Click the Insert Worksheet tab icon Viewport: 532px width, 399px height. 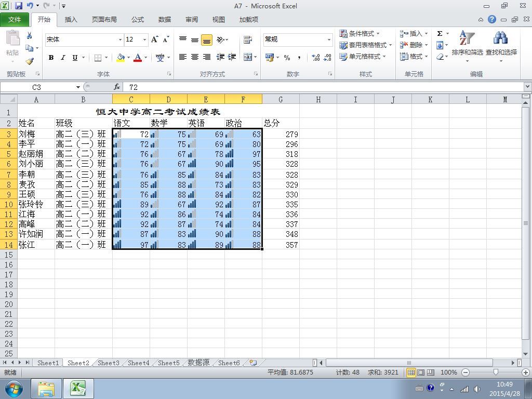(253, 363)
